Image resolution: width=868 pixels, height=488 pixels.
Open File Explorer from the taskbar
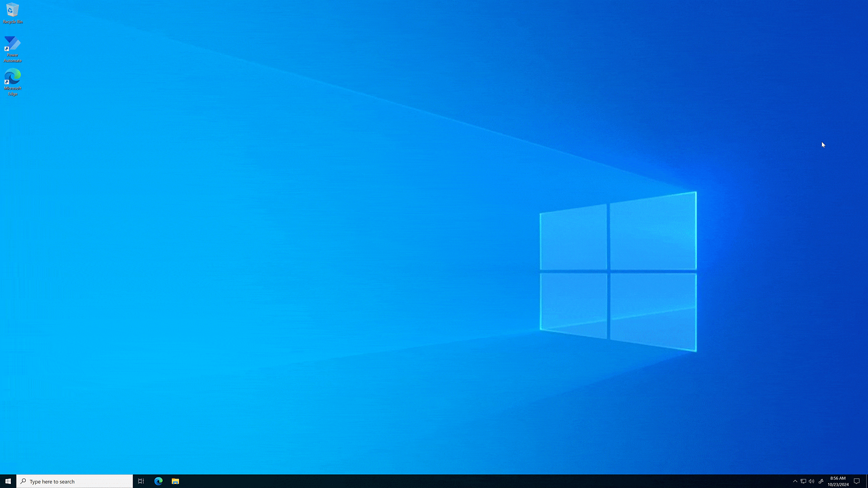[x=175, y=481]
